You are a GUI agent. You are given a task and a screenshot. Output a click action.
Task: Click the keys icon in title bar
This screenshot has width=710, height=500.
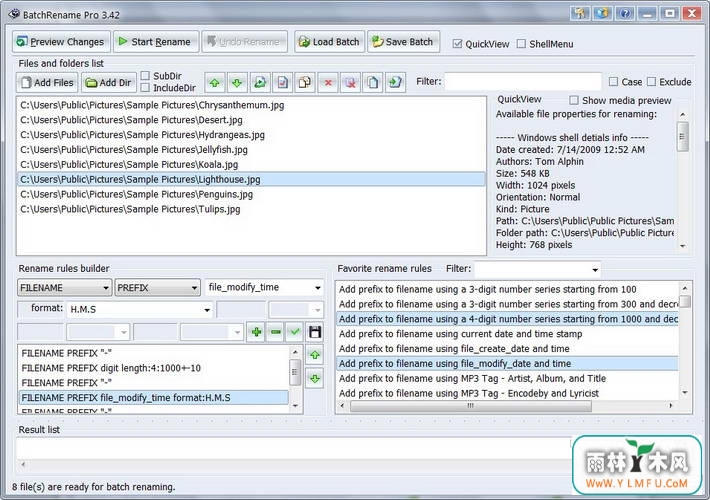click(580, 14)
